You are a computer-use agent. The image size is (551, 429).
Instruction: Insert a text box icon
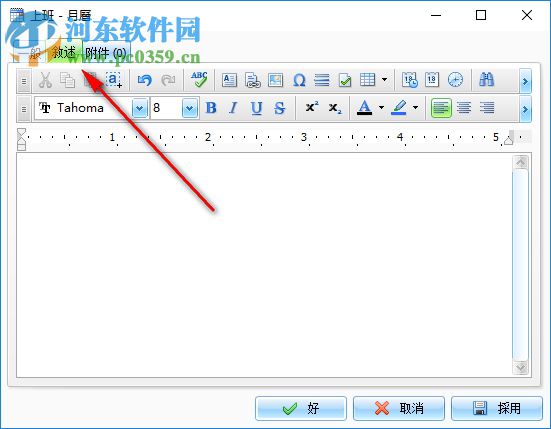point(229,80)
